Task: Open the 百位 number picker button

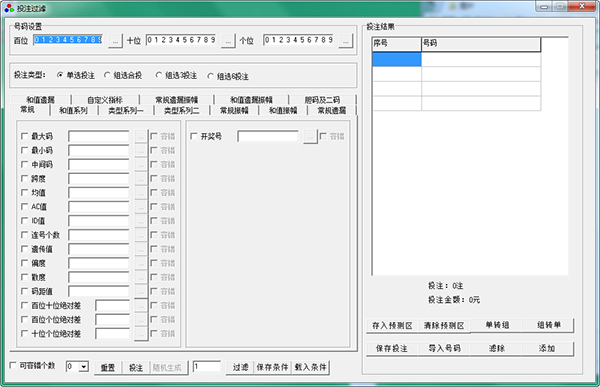Action: point(115,41)
